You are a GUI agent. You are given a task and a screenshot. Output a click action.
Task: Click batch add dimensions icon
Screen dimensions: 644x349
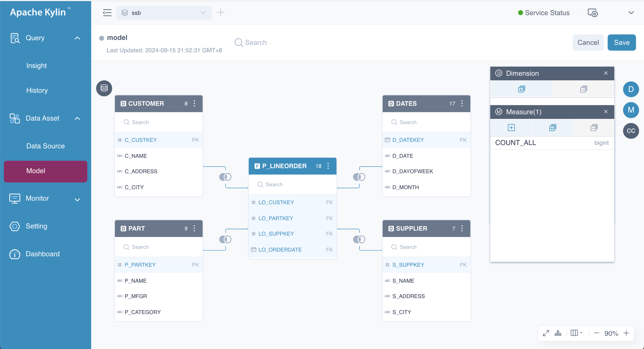pyautogui.click(x=521, y=89)
